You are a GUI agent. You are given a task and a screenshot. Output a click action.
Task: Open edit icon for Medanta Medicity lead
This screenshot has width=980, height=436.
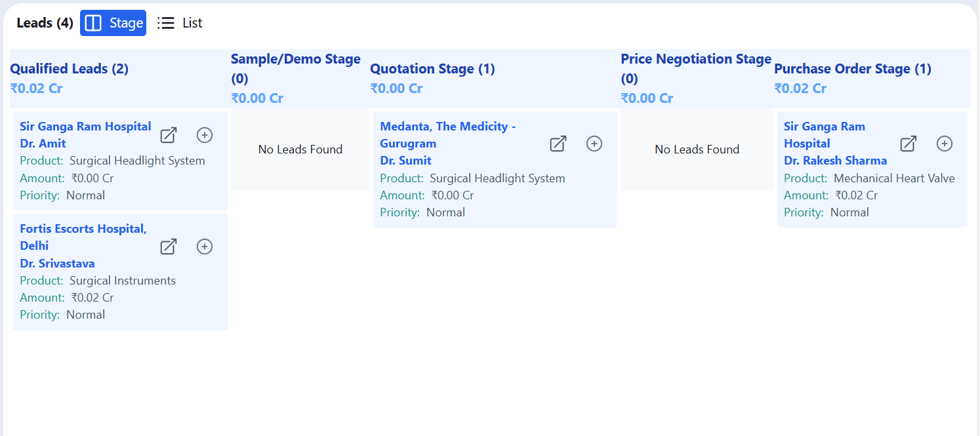point(558,144)
